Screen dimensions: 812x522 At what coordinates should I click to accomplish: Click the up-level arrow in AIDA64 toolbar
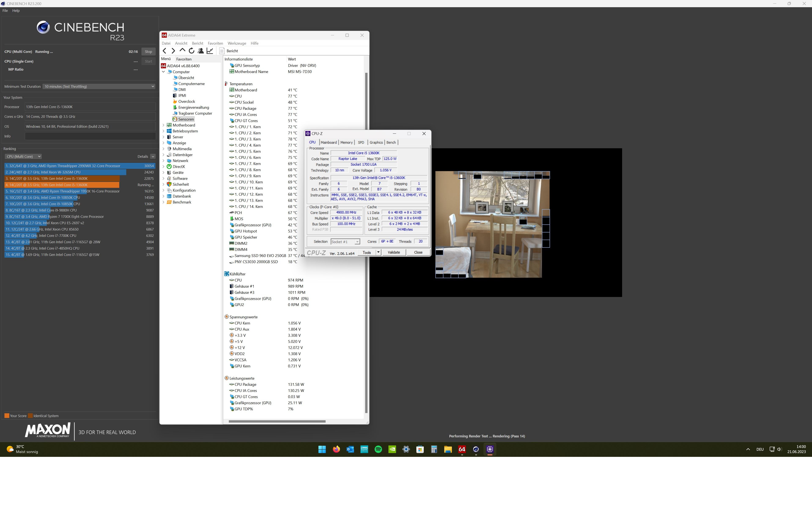182,51
